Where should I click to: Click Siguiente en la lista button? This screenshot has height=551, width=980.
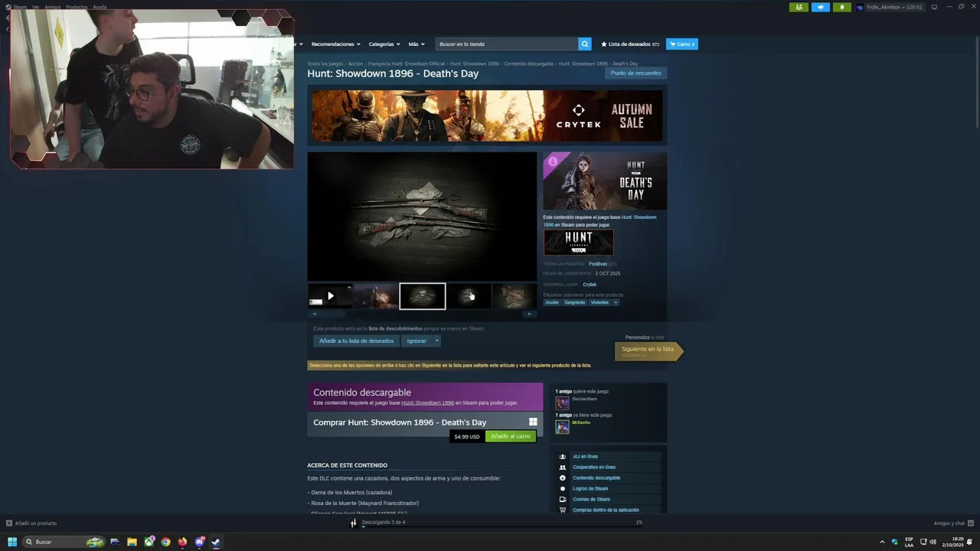[648, 350]
